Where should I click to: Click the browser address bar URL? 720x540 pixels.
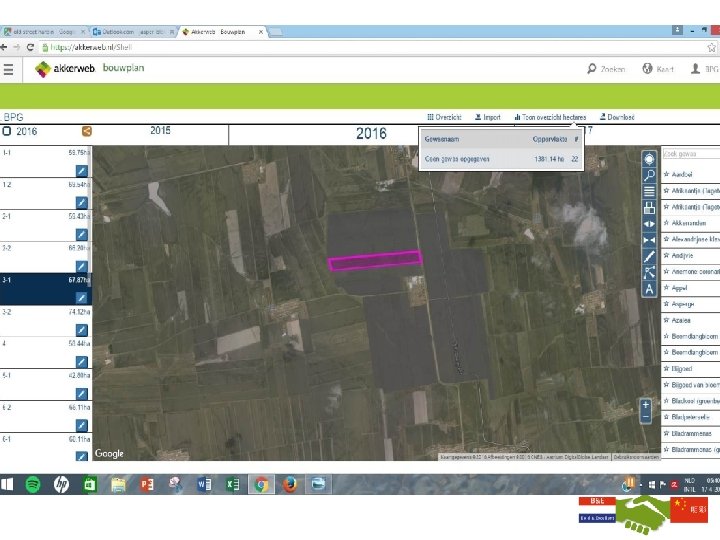(x=91, y=47)
